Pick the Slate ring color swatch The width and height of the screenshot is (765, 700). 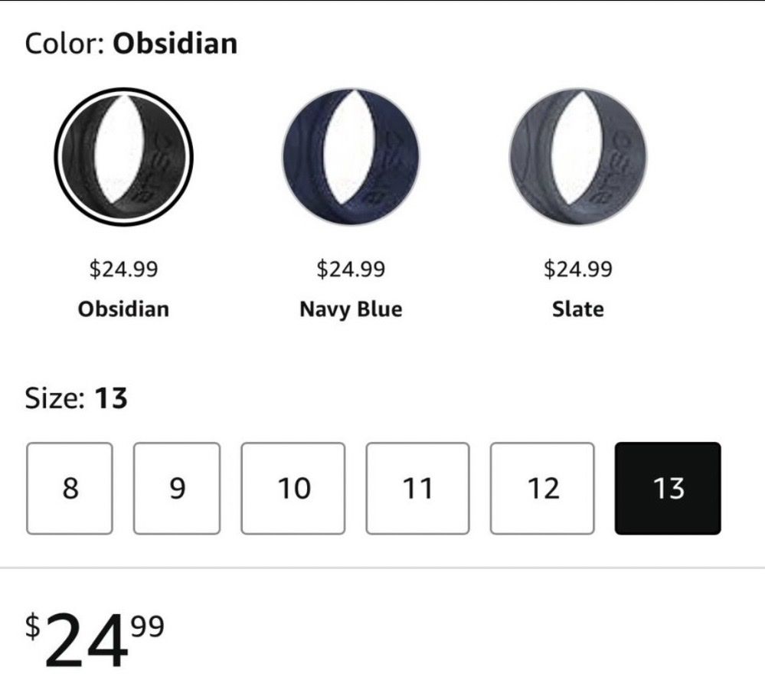coord(577,156)
